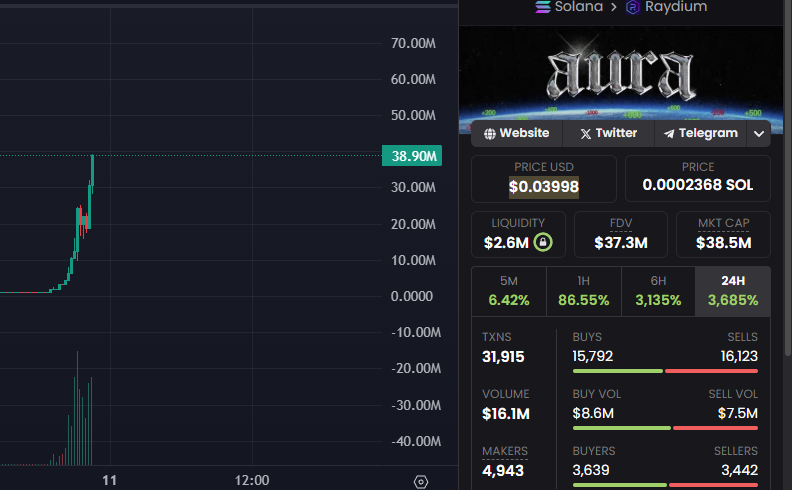
Task: Click the 0.0000 price axis label
Action: pos(412,297)
